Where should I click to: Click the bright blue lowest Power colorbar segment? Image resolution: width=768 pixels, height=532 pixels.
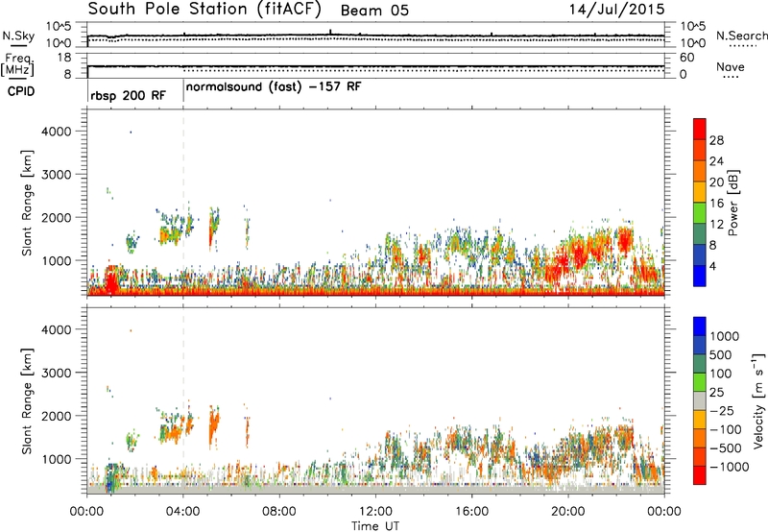700,276
